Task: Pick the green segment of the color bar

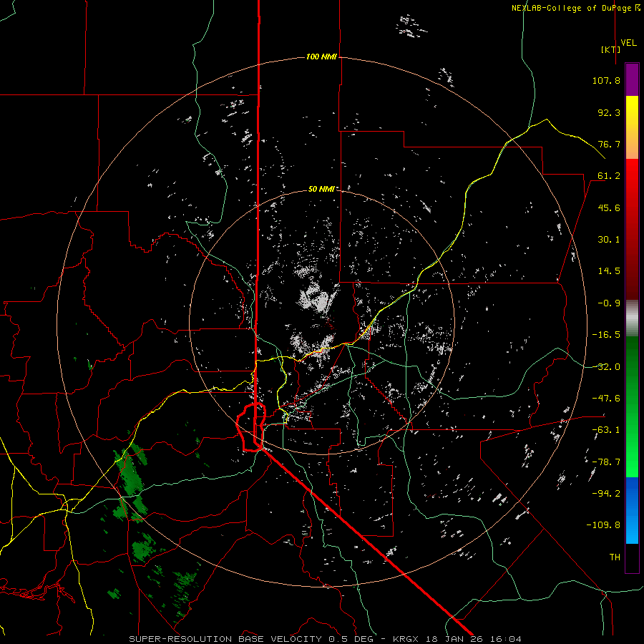Action: [632, 406]
